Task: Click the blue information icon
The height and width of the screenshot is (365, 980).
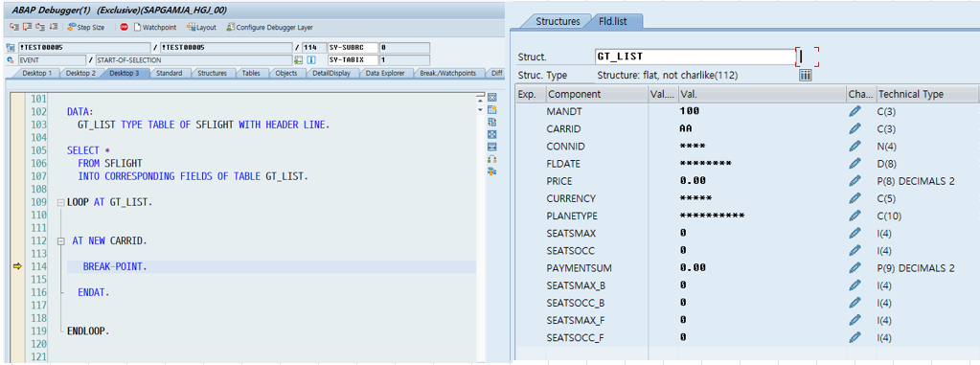Action: click(x=310, y=60)
